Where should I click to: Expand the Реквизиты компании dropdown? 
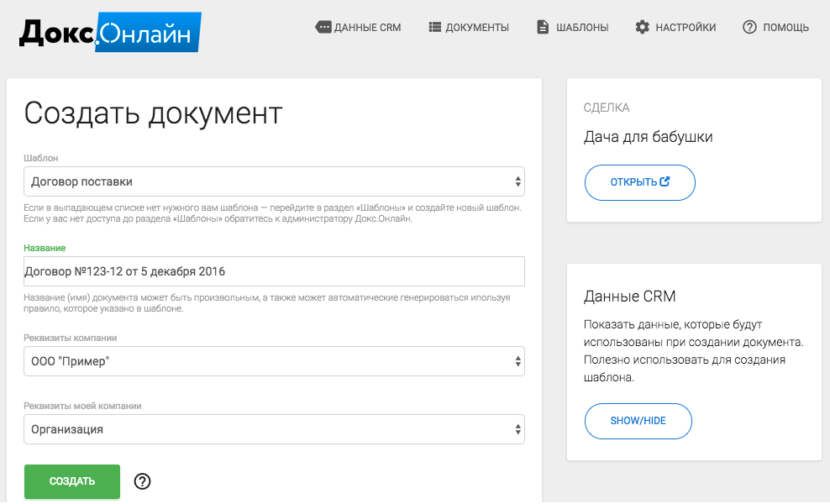point(274,361)
